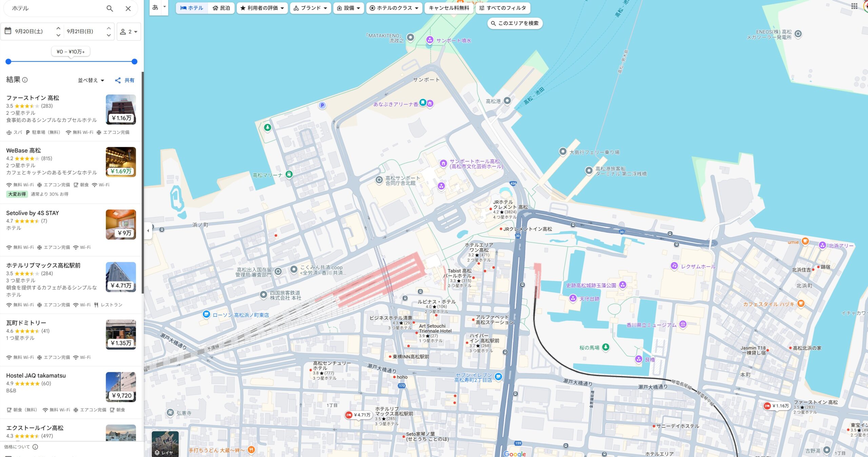
Task: Click the right handle of price slider
Action: (134, 62)
